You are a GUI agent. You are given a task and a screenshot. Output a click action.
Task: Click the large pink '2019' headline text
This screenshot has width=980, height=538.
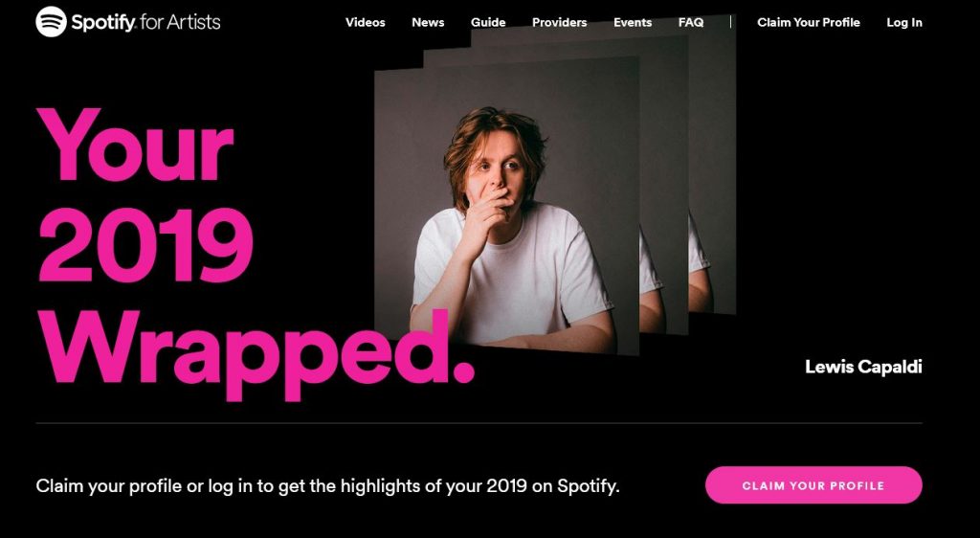pyautogui.click(x=145, y=246)
